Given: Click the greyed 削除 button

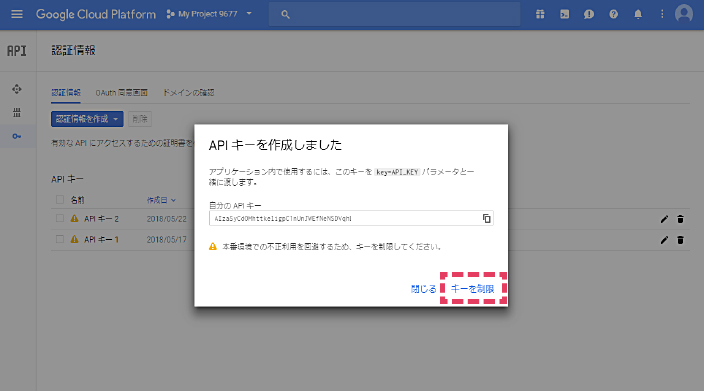Looking at the screenshot, I should coord(140,119).
